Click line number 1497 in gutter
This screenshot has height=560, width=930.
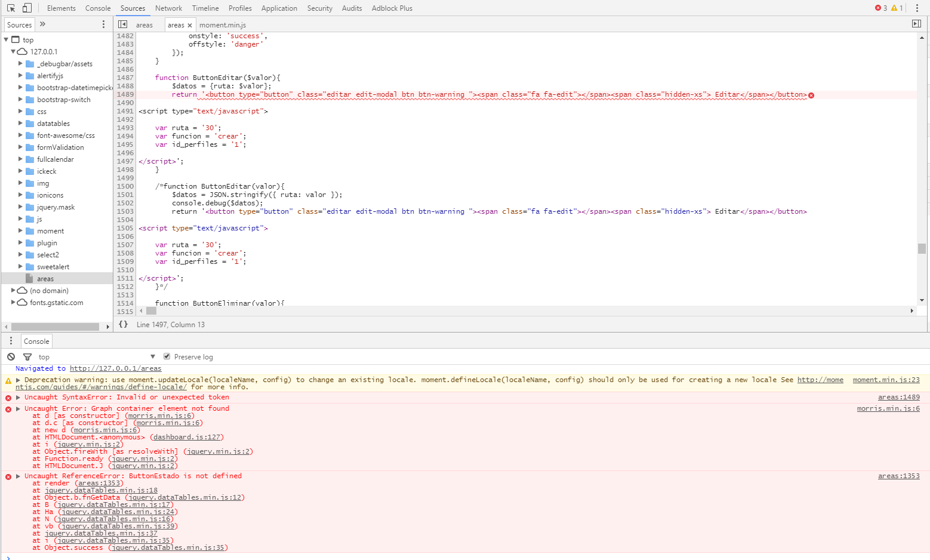pos(125,161)
